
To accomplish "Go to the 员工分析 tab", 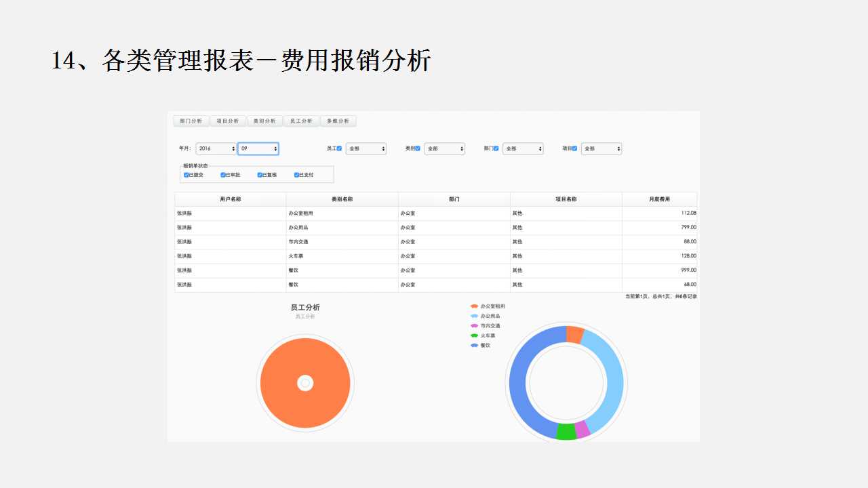I will 301,121.
